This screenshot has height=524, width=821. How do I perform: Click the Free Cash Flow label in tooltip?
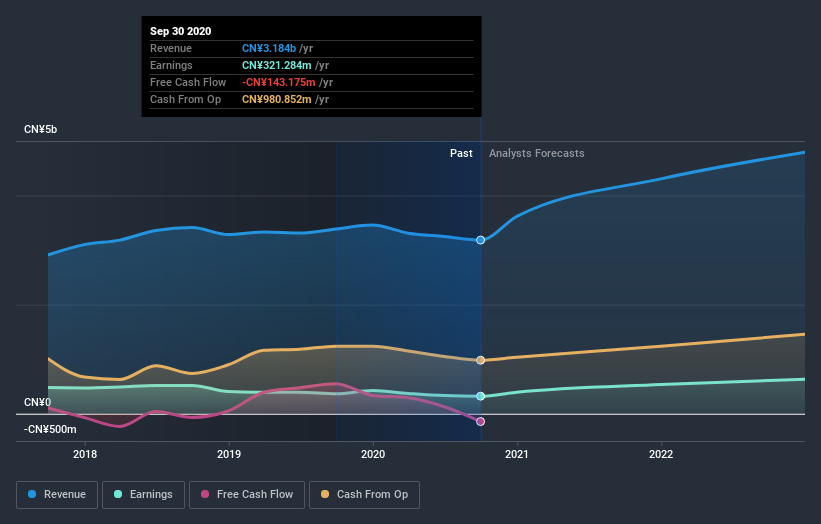(188, 82)
